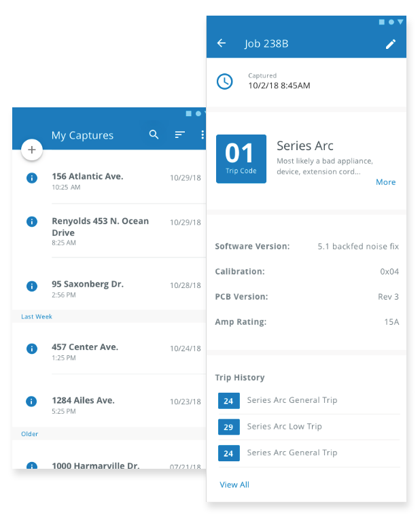Tap the add capture plus button

click(32, 150)
